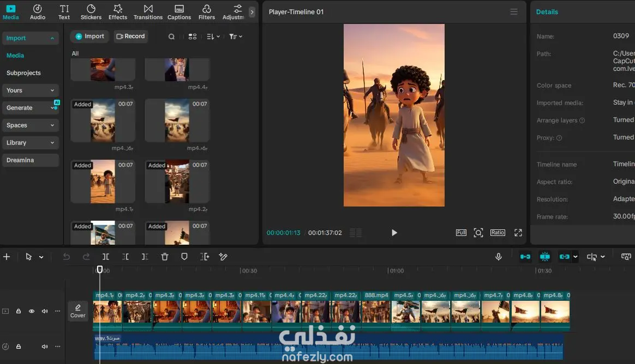Open the select tool mode dropdown arrow
This screenshot has height=364, width=635.
[x=41, y=257]
